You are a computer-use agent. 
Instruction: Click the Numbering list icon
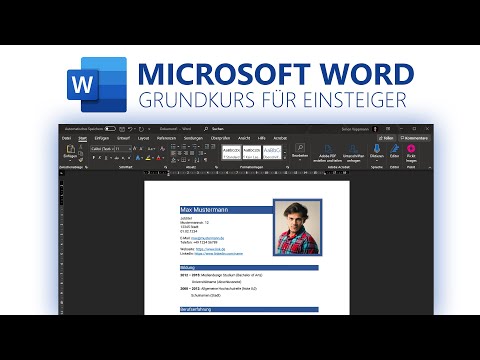coord(184,147)
